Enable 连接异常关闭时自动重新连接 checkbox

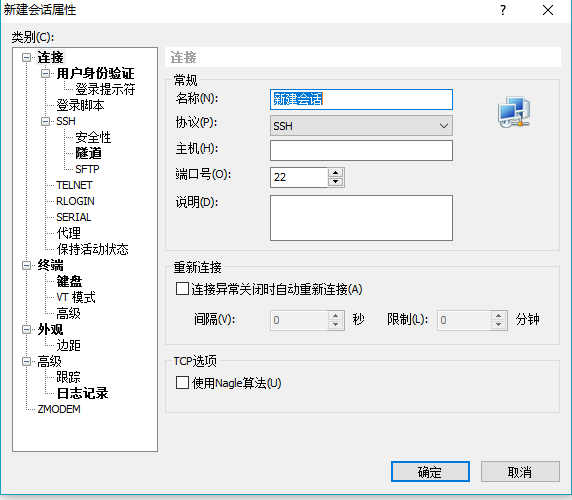[x=182, y=289]
